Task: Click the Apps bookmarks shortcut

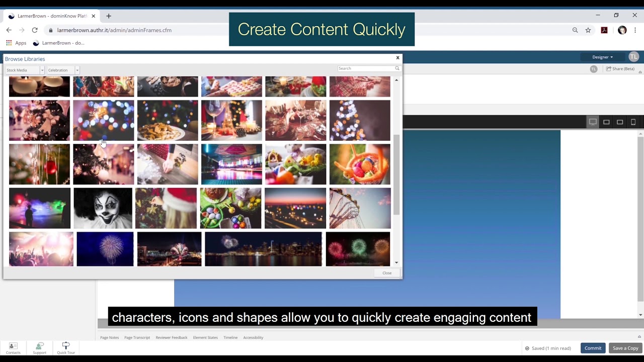Action: [16, 43]
